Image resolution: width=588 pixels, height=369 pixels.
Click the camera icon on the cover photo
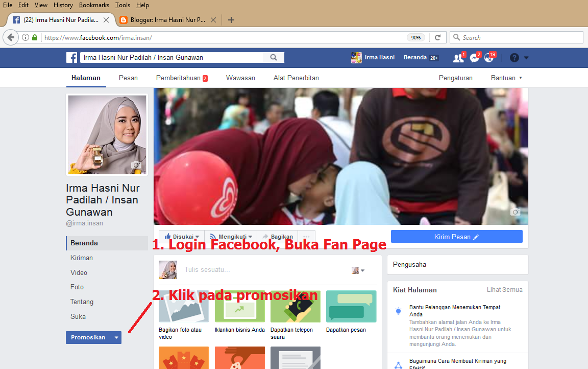pos(515,211)
